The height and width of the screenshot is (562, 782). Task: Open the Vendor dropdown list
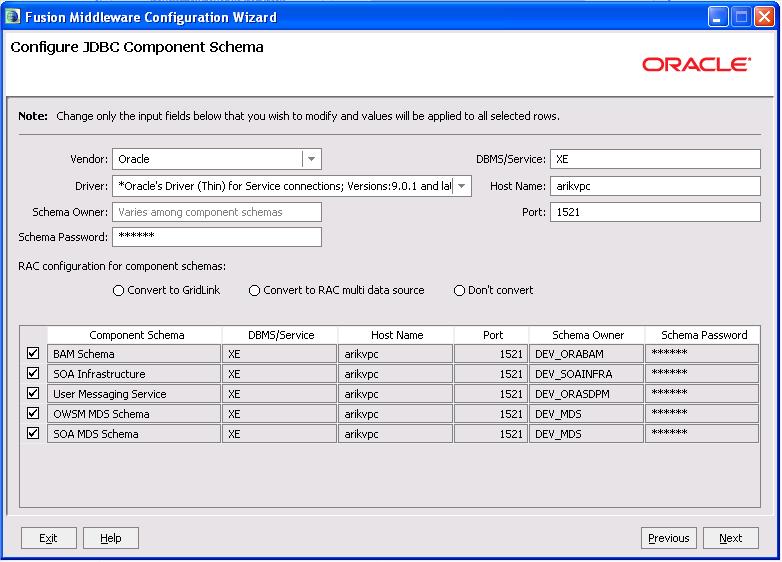[311, 159]
